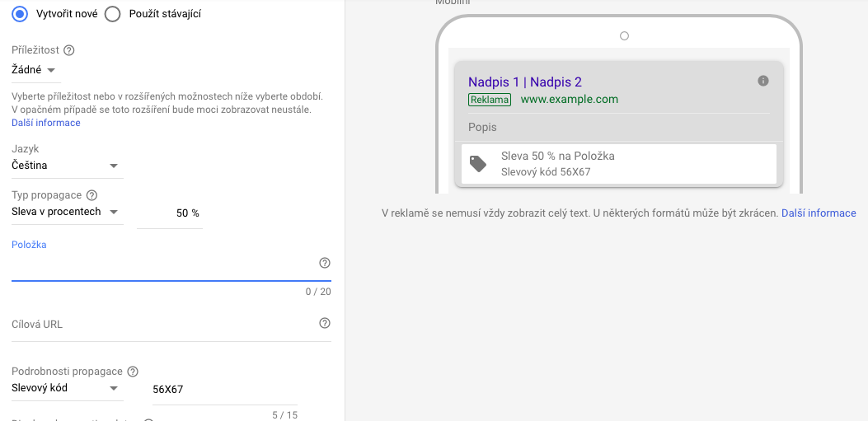Open the Slevový kód dropdown
Viewport: 868px width, 421px height.
click(x=67, y=388)
